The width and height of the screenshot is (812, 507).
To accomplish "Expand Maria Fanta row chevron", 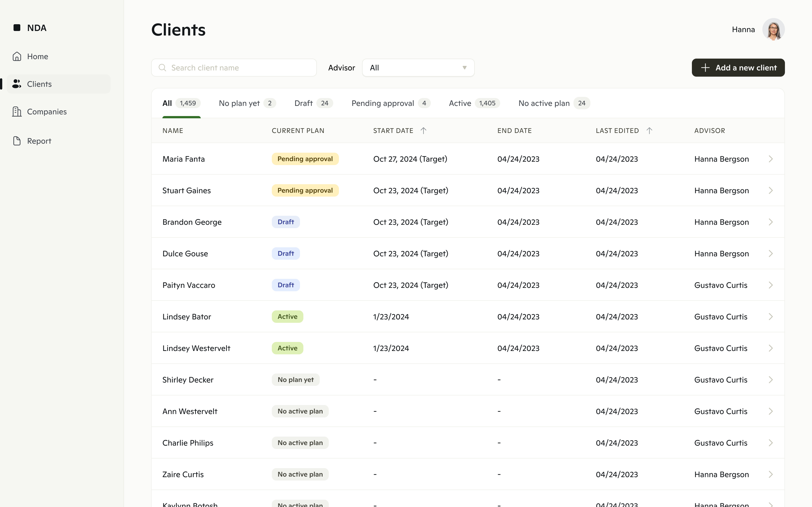I will pos(770,159).
